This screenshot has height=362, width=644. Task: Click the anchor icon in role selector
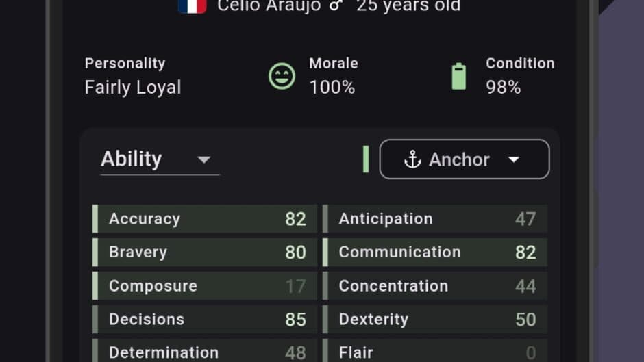pyautogui.click(x=412, y=159)
